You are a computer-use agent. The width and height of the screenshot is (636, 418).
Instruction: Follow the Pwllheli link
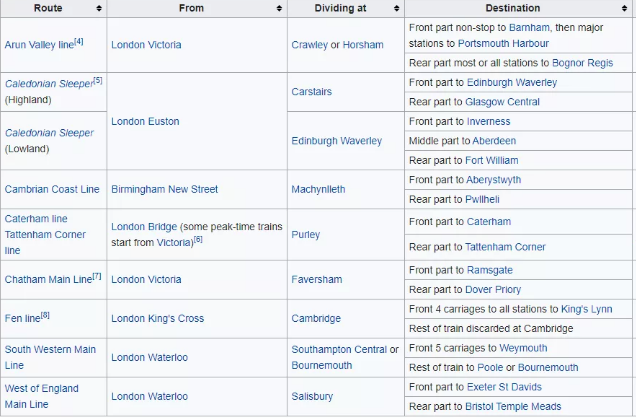point(482,199)
